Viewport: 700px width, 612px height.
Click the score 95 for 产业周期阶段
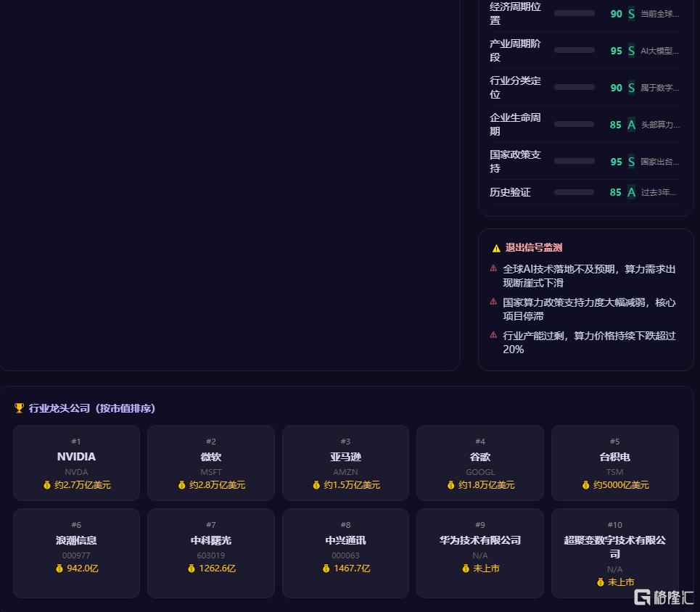[x=616, y=51]
